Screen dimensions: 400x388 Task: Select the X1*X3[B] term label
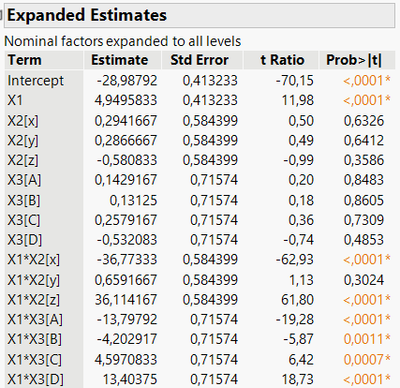pyautogui.click(x=35, y=339)
